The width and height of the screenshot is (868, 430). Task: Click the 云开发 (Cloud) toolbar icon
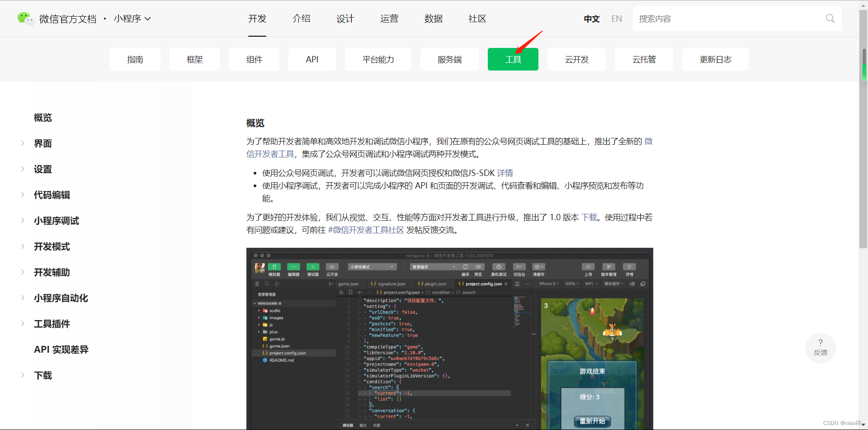click(x=333, y=267)
